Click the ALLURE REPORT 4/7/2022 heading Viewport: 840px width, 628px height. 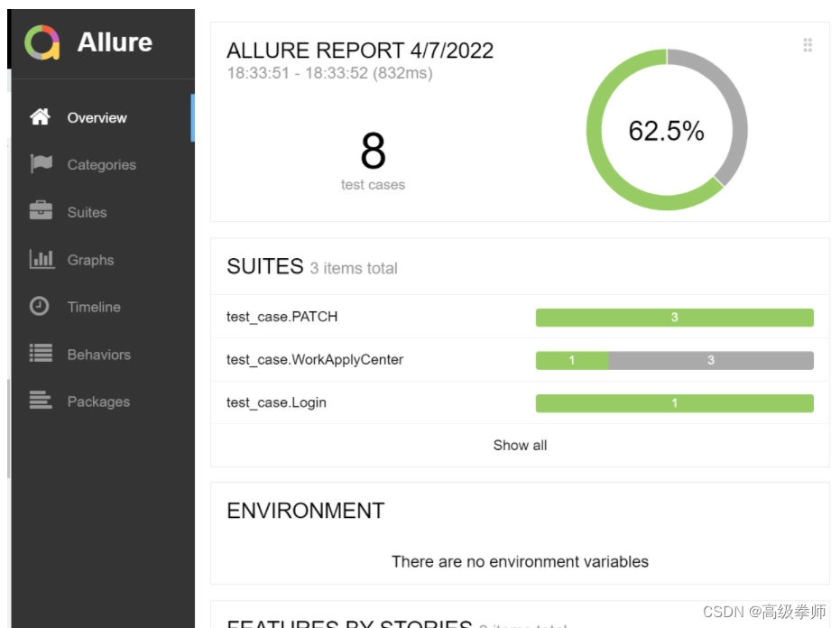[x=360, y=51]
